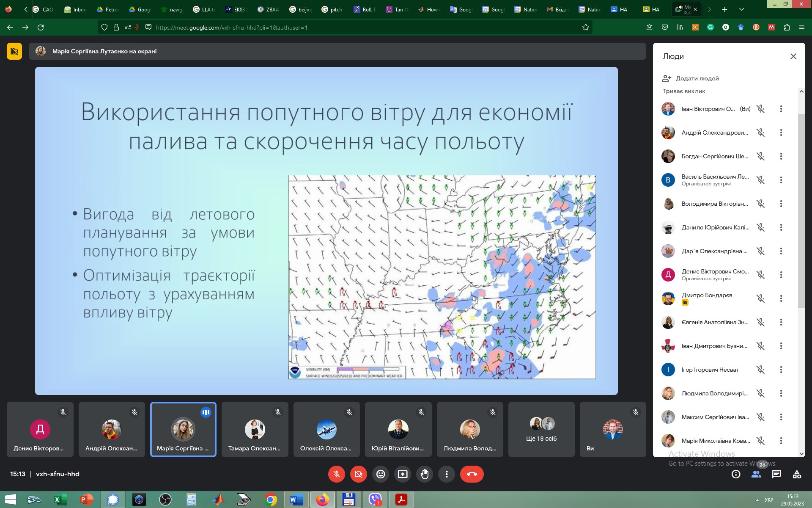
Task: Switch to the Вхідні Gmail tab
Action: tap(558, 9)
